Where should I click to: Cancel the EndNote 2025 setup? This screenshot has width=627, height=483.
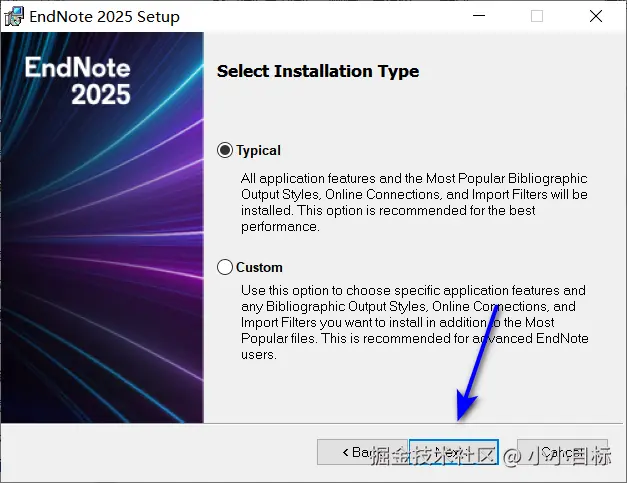pyautogui.click(x=562, y=452)
